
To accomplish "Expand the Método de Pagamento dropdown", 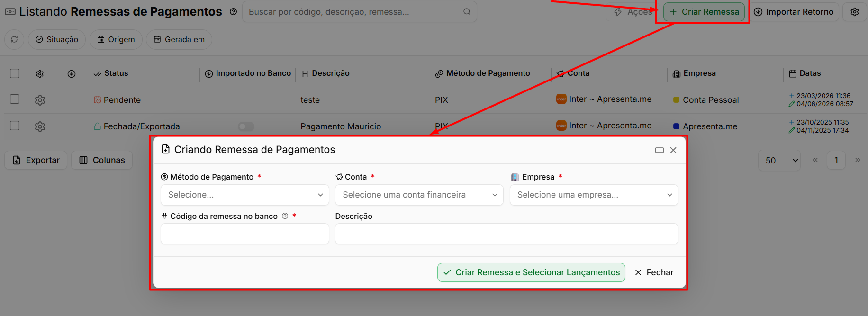I will 245,195.
